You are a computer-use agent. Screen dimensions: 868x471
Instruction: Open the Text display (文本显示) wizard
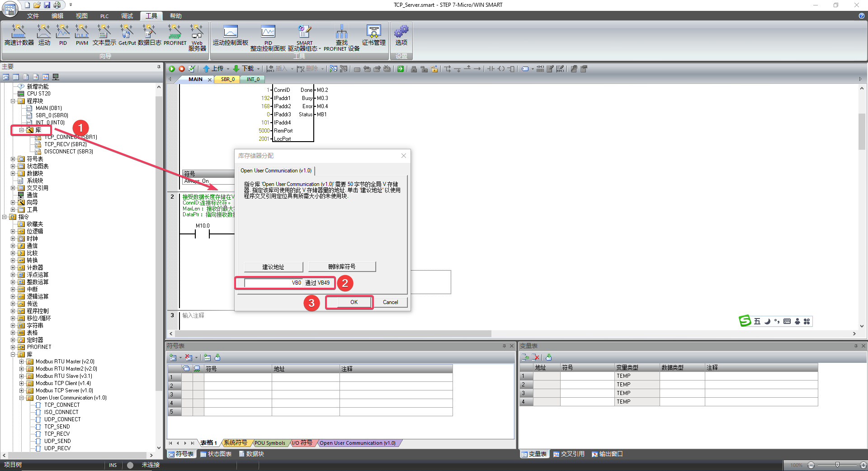point(104,35)
